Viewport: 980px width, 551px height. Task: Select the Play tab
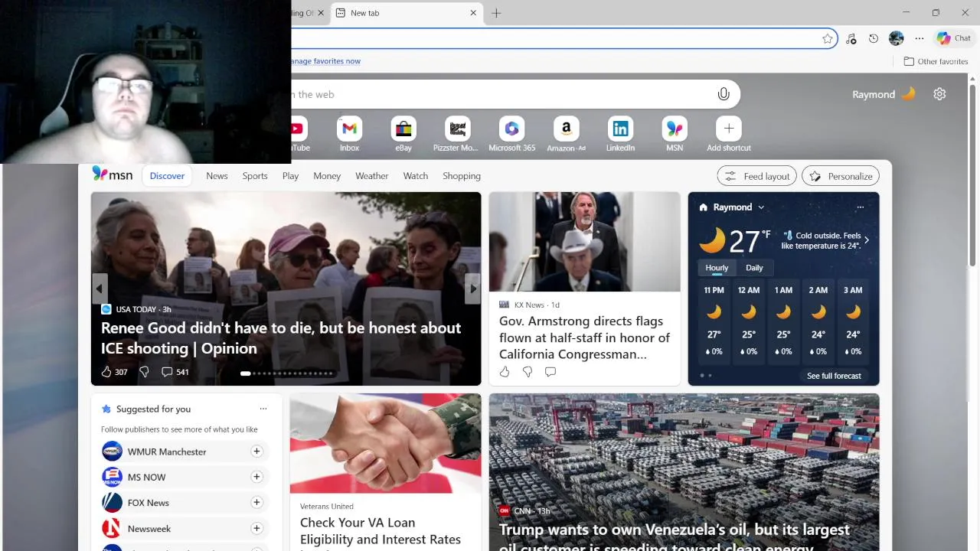[x=290, y=176]
